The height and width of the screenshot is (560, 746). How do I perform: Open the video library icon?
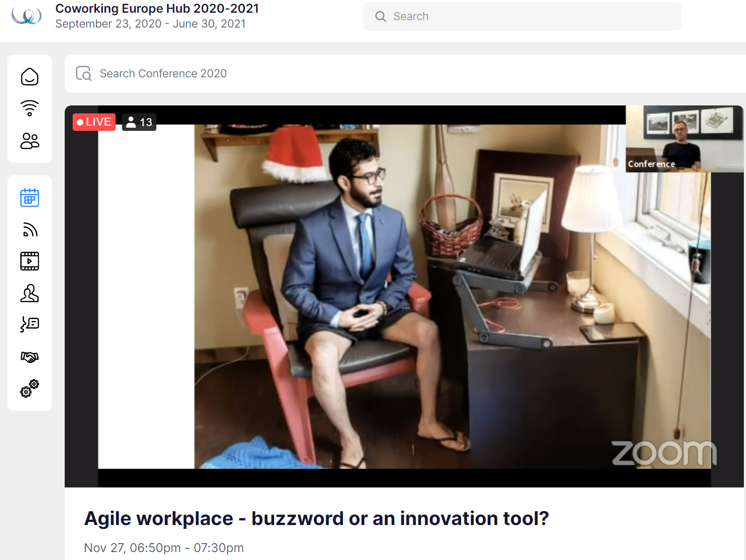[30, 261]
